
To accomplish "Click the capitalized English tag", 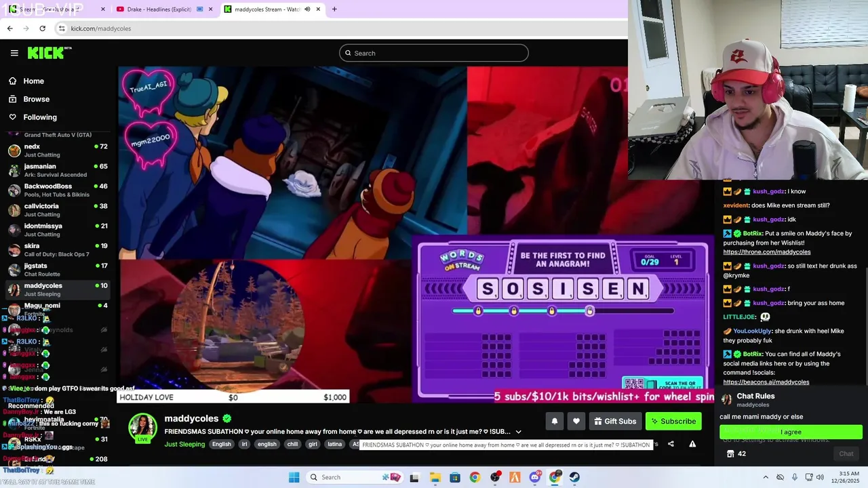I will point(221,445).
